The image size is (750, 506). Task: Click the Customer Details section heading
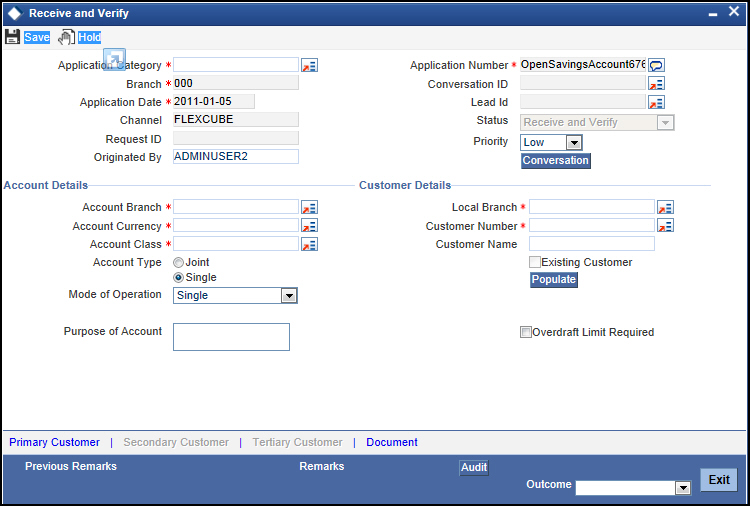coord(405,185)
